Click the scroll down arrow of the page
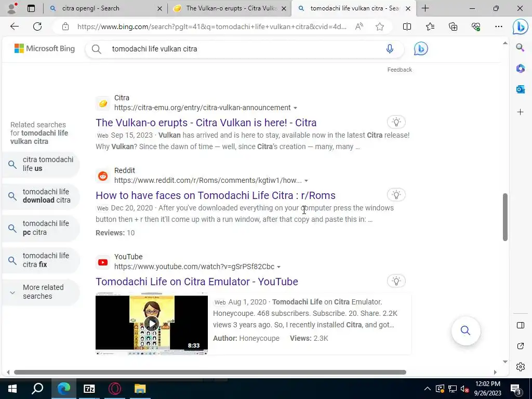The height and width of the screenshot is (399, 532). click(505, 362)
